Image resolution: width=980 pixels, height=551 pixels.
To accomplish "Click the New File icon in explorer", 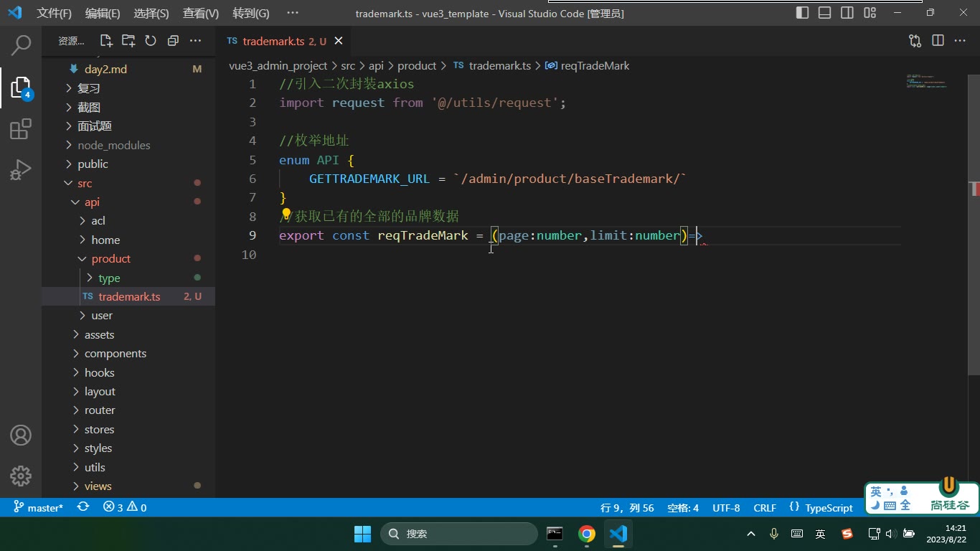I will (x=106, y=41).
